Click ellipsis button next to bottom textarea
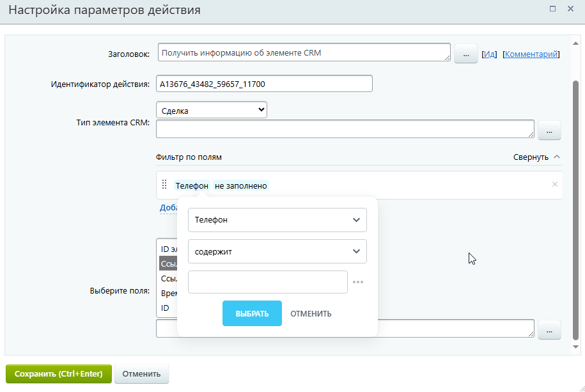The image size is (585, 392). (x=549, y=329)
